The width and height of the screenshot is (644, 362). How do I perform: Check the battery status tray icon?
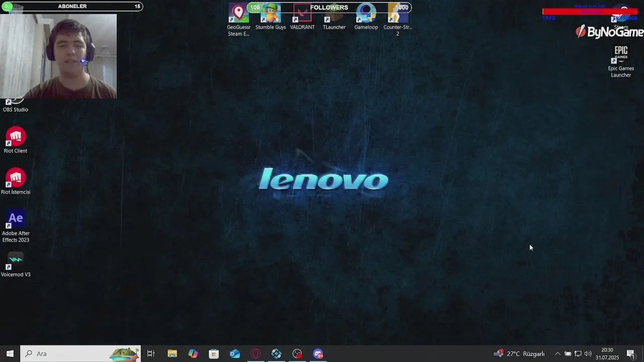pyautogui.click(x=568, y=353)
